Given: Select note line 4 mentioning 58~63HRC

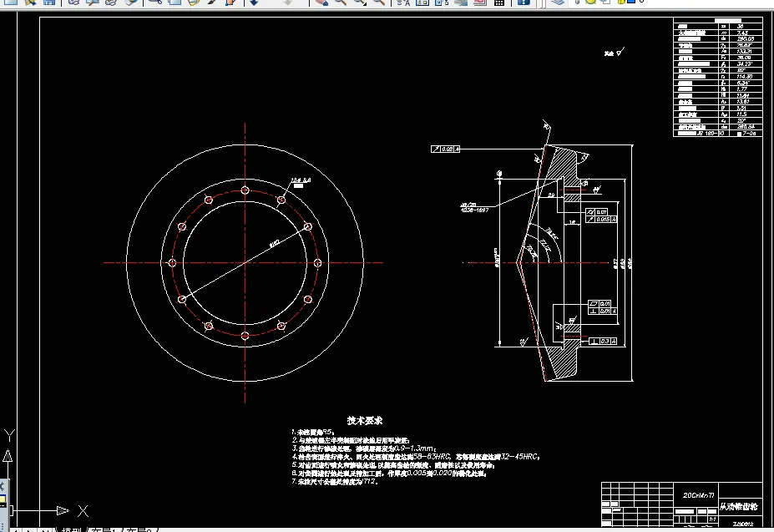Looking at the screenshot, I should point(416,457).
